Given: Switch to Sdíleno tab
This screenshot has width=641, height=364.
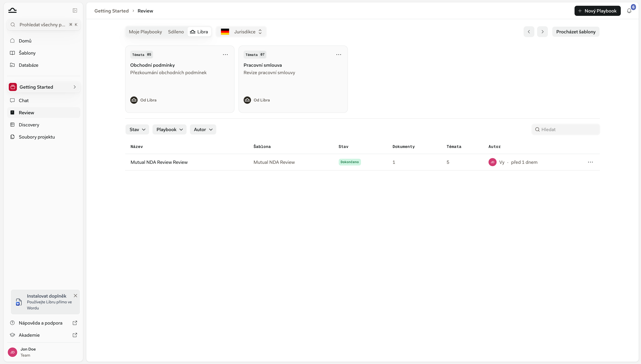Looking at the screenshot, I should pyautogui.click(x=176, y=32).
